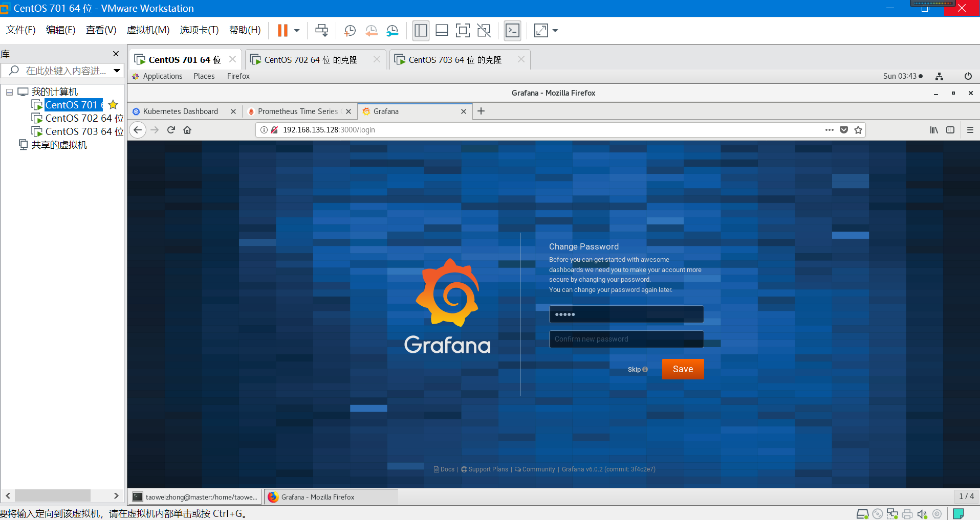
Task: Take a snapshot using the snapshot icon
Action: click(350, 31)
